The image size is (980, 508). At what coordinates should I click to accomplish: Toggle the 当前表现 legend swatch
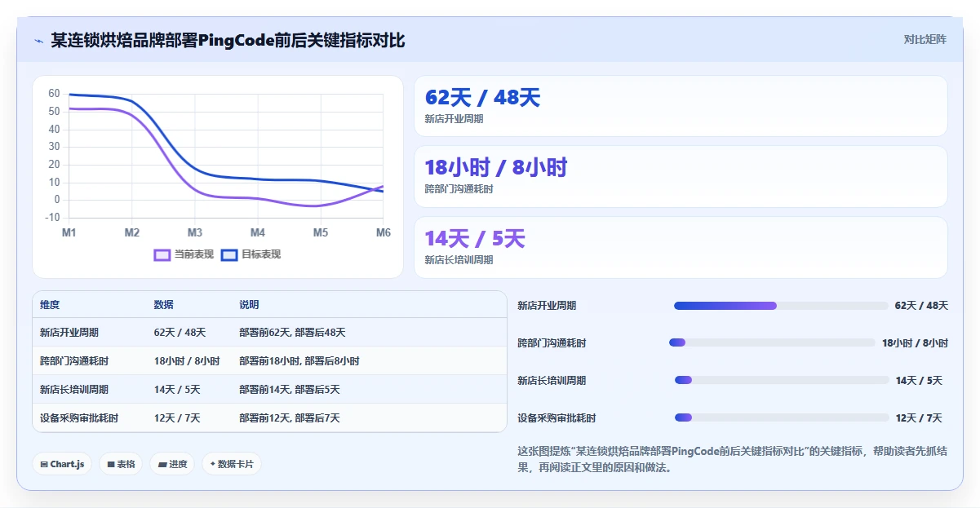click(162, 254)
